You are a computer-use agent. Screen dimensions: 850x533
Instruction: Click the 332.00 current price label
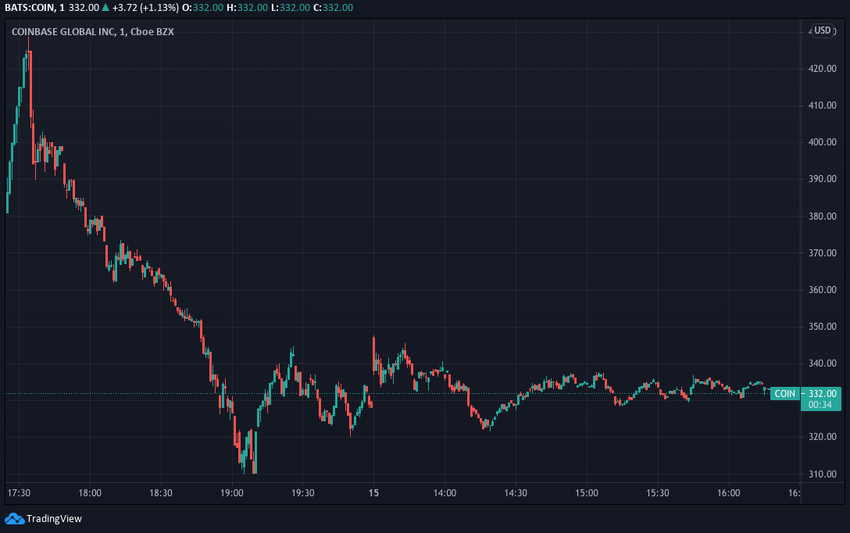[822, 394]
